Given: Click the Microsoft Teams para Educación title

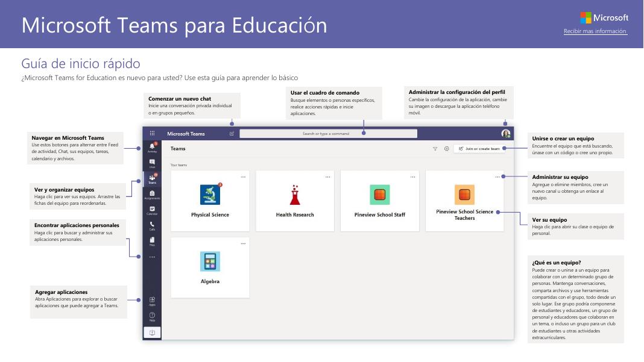Looking at the screenshot, I should click(174, 25).
